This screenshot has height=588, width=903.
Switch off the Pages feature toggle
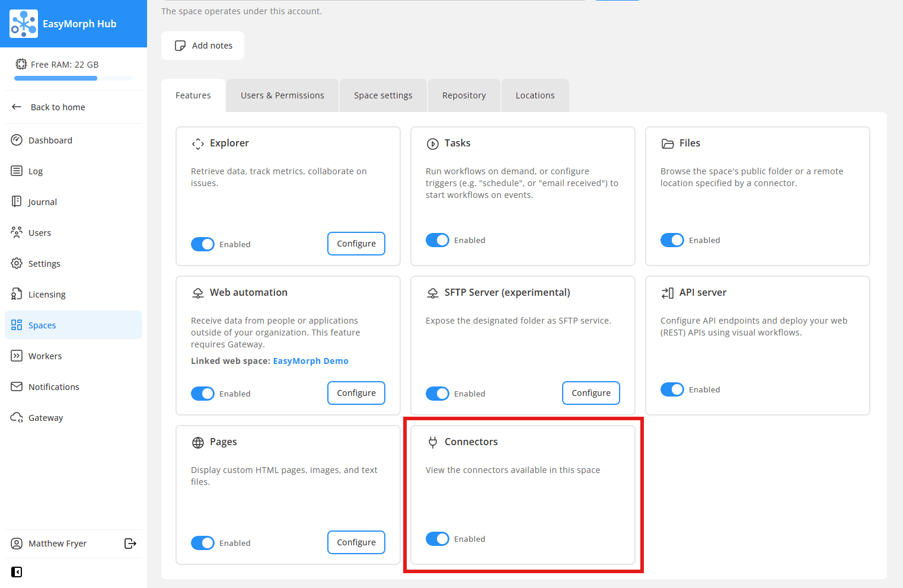[x=203, y=543]
